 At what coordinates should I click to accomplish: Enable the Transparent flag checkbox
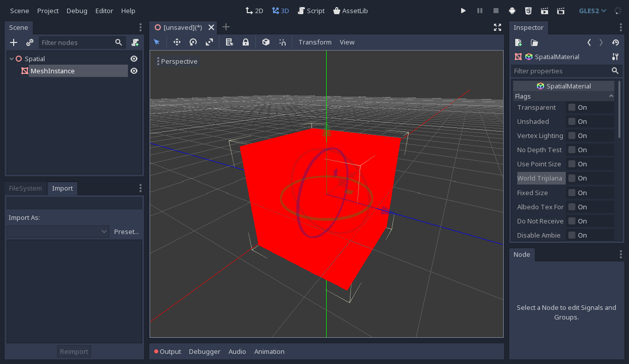click(572, 107)
